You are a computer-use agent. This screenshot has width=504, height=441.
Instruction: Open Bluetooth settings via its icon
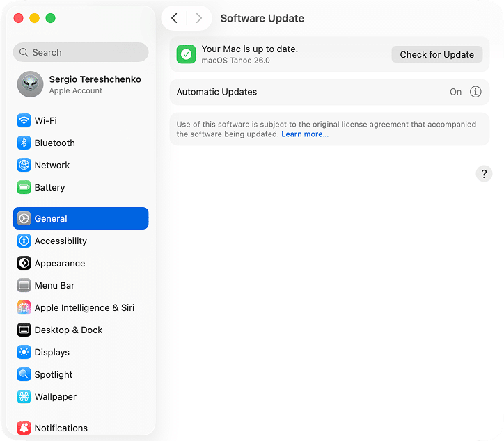(24, 143)
